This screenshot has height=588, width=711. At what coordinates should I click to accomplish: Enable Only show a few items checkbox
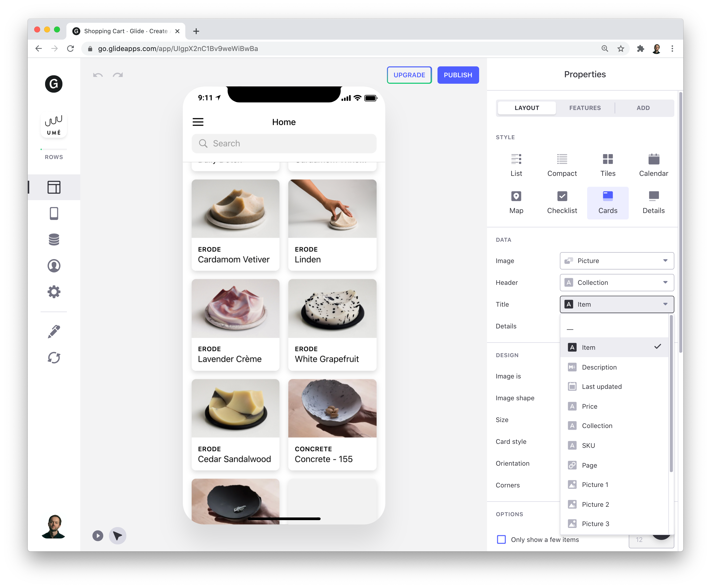coord(501,539)
